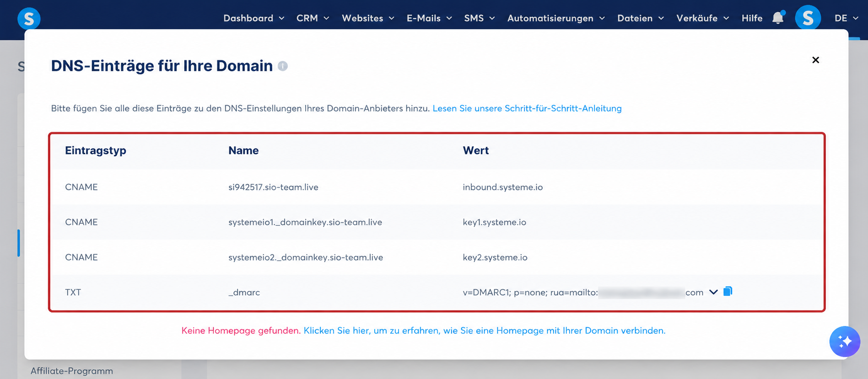The height and width of the screenshot is (379, 868).
Task: Open the E-Mails dropdown menu
Action: (x=429, y=18)
